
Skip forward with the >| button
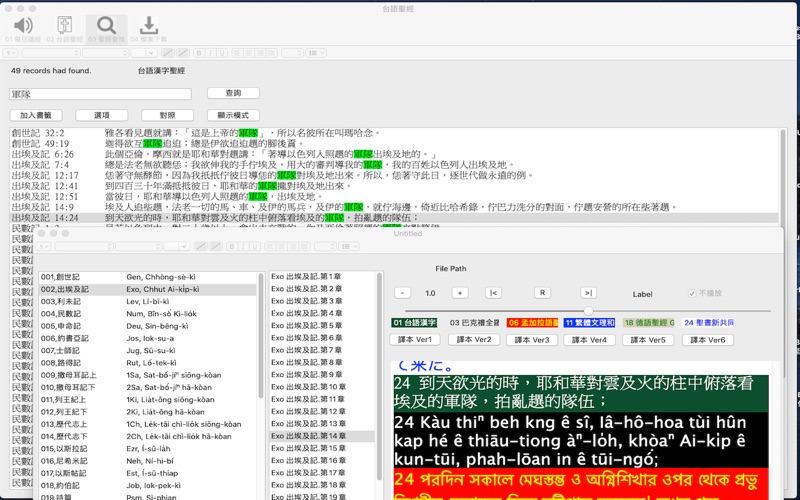[x=588, y=293]
